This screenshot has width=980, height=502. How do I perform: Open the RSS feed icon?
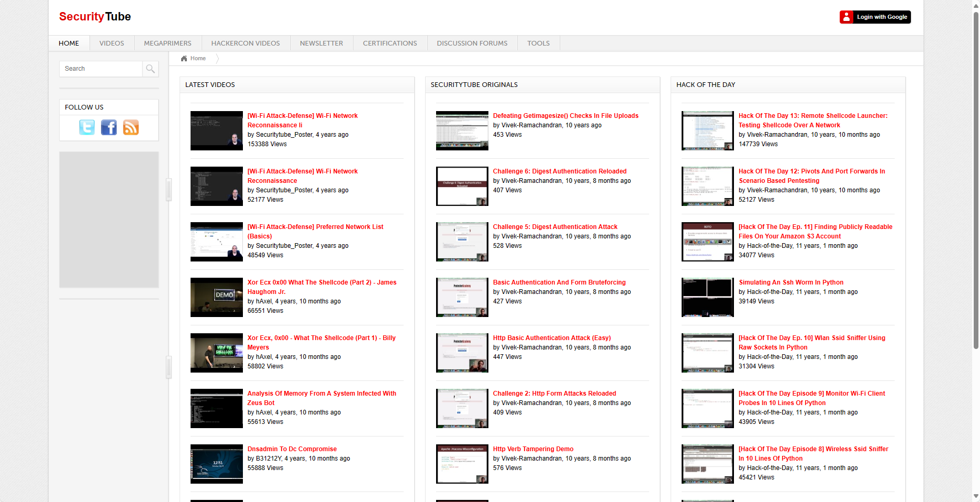pos(131,127)
